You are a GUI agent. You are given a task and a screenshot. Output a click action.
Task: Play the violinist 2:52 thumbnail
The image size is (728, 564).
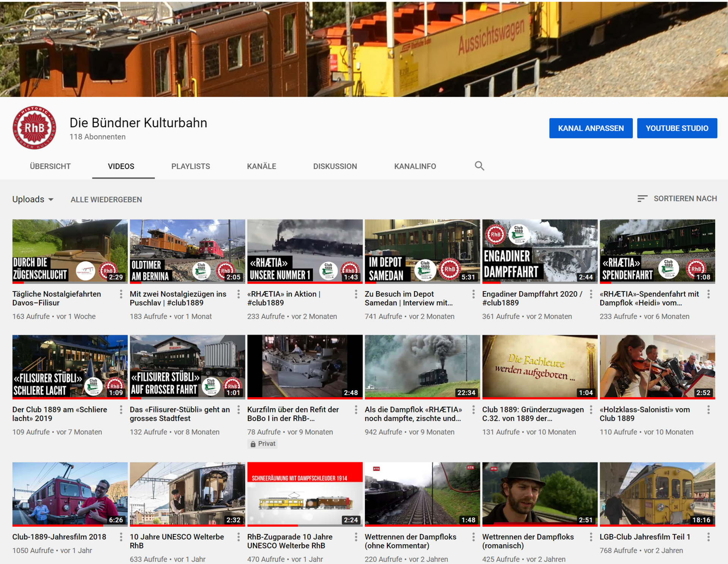(x=657, y=367)
